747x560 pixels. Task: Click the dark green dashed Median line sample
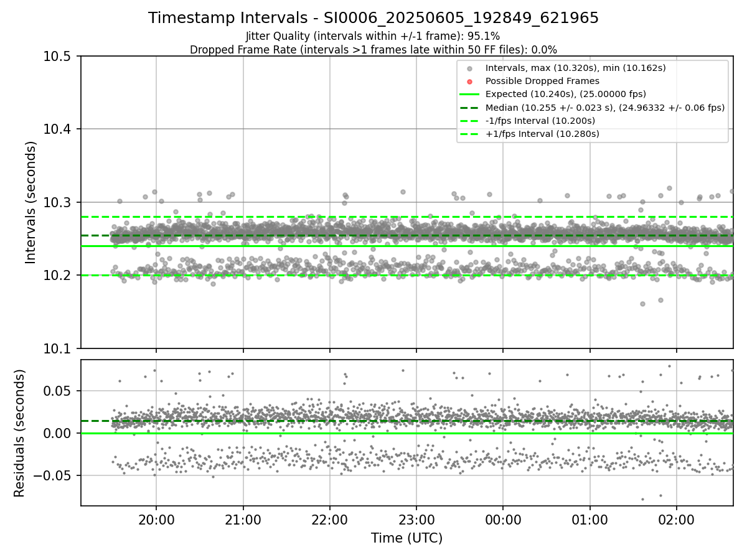[470, 108]
